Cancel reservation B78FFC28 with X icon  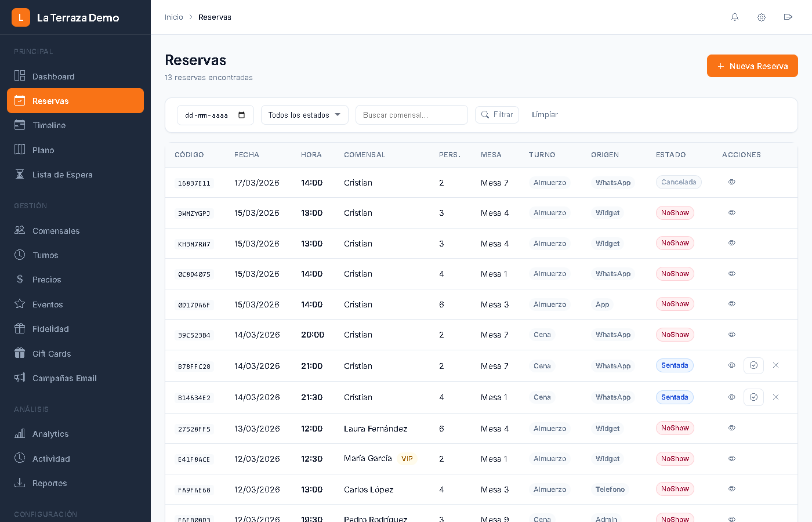click(x=775, y=365)
